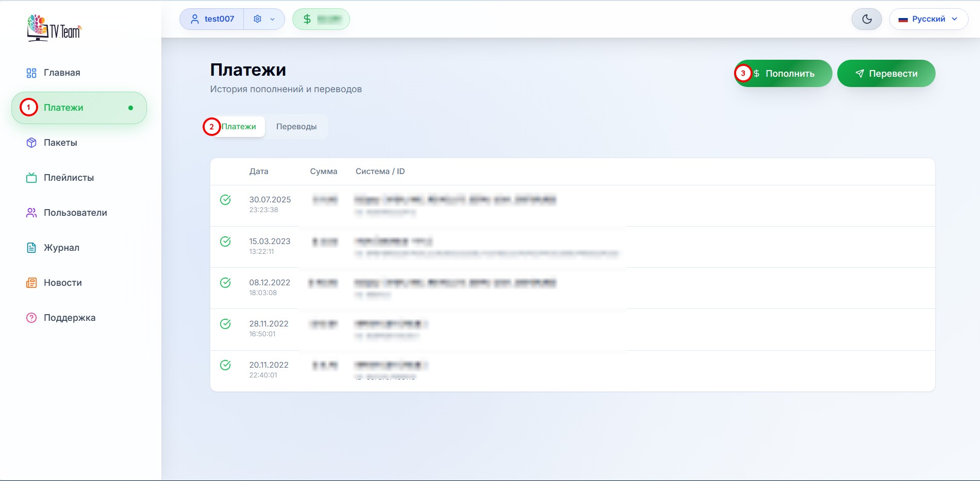The image size is (980, 481).
Task: Click the test007 user profile button
Action: 212,19
